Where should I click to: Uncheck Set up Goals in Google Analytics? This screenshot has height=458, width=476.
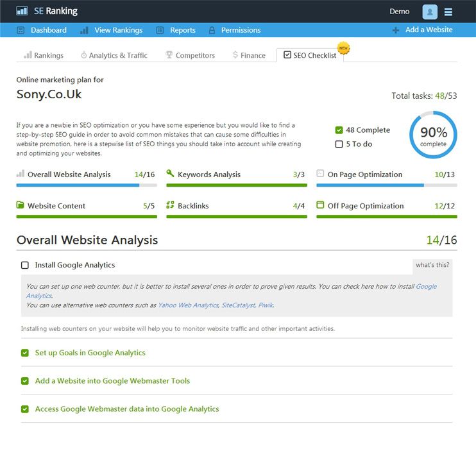[x=25, y=353]
